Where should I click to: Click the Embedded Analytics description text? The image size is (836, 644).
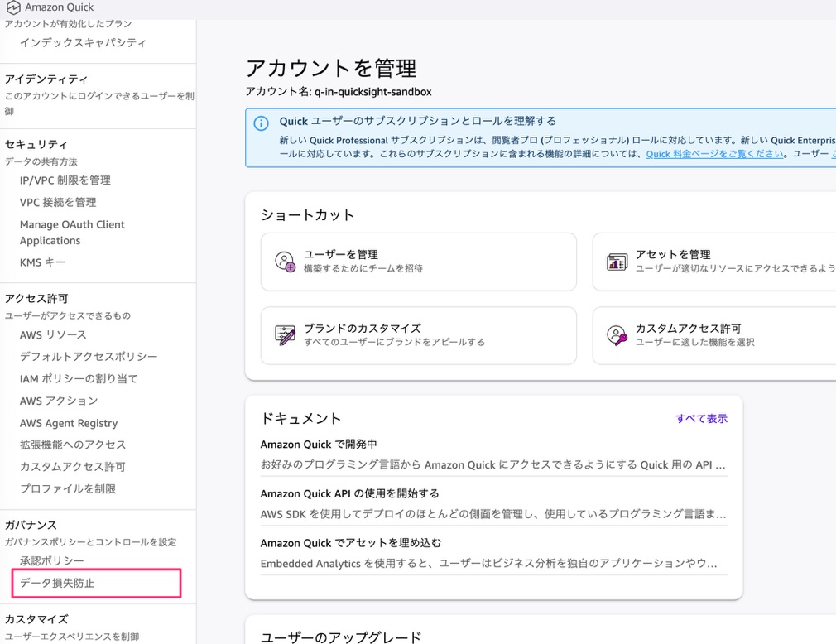click(489, 564)
